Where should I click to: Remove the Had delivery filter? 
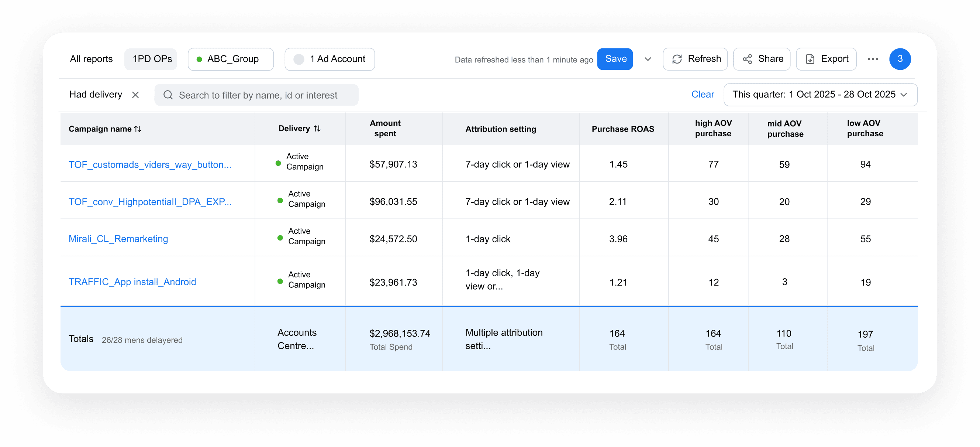[135, 95]
